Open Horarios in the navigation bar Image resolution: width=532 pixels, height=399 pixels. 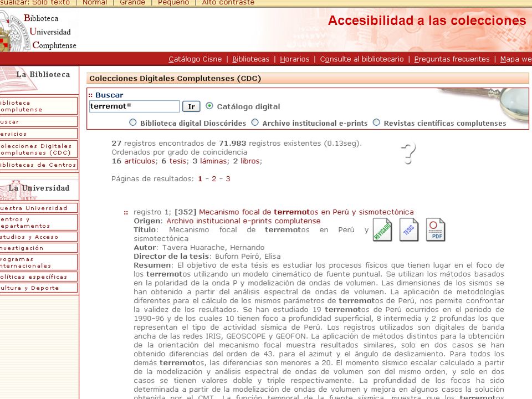click(x=294, y=59)
